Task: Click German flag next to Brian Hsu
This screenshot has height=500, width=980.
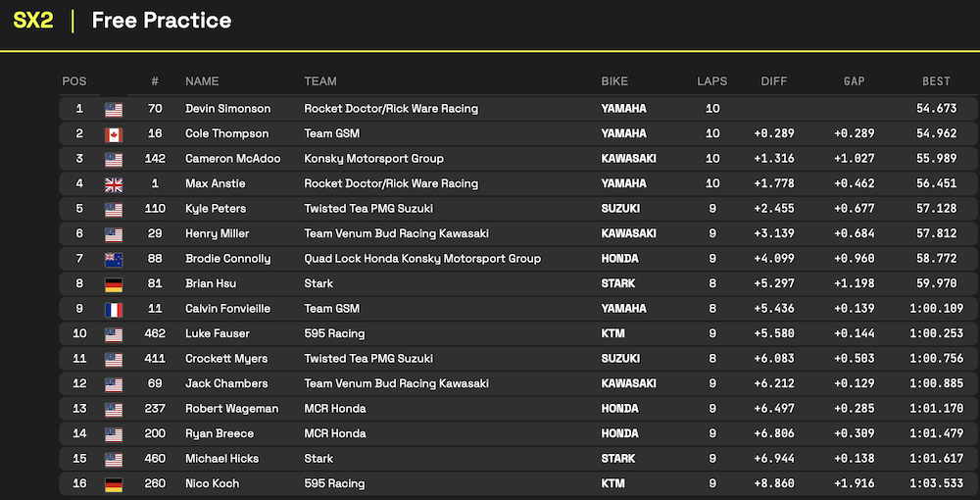Action: click(114, 284)
